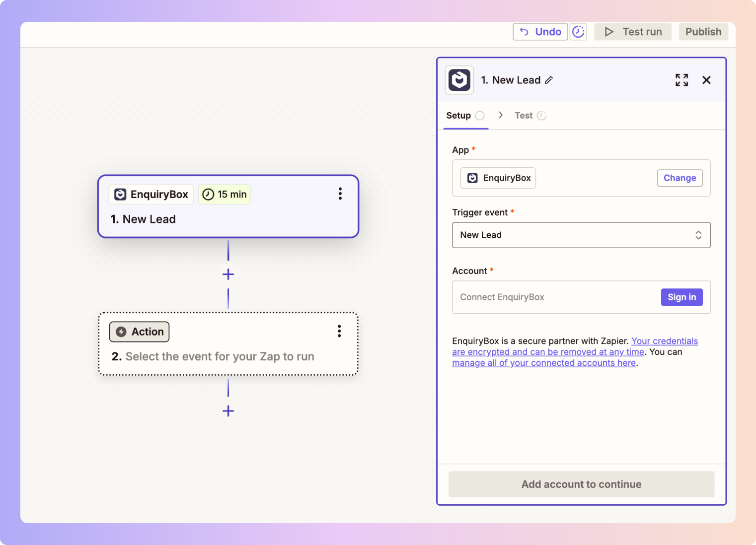Image resolution: width=756 pixels, height=545 pixels.
Task: Click the EnquiryBox label on trigger card
Action: 151,195
